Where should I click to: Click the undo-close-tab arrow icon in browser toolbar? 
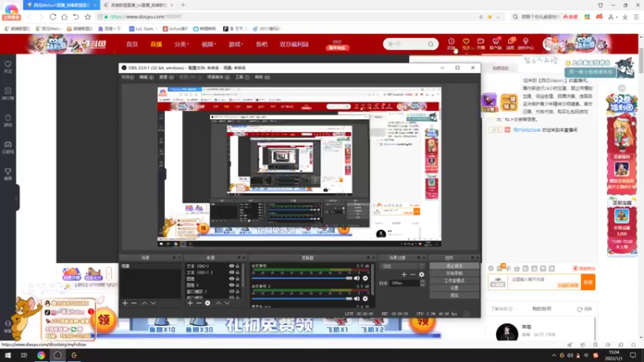point(76,17)
